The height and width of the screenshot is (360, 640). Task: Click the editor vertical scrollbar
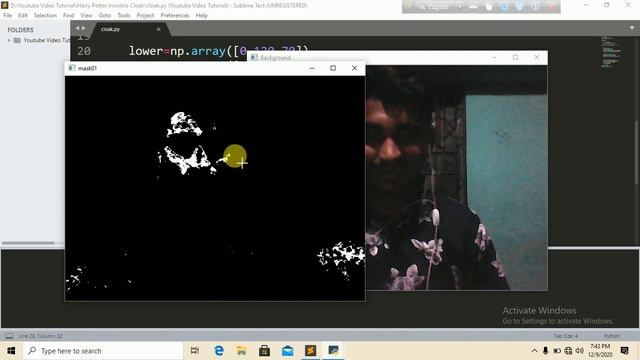(637, 151)
